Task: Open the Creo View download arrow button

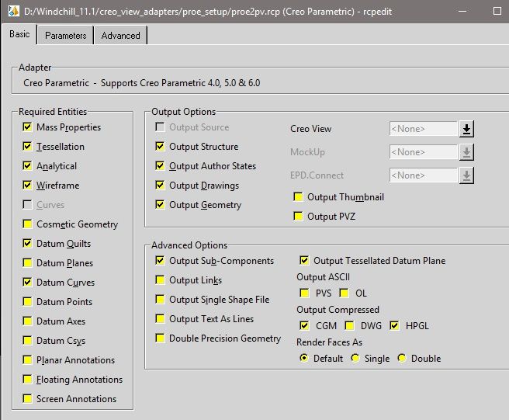Action: click(466, 129)
